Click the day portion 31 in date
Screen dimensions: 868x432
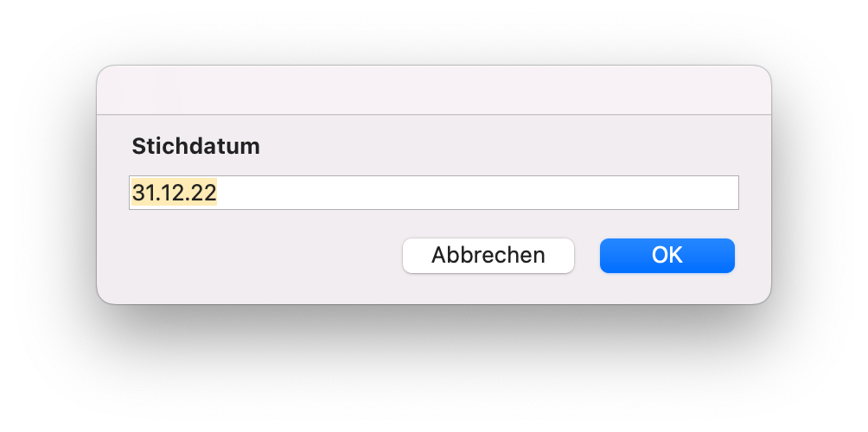pos(142,193)
